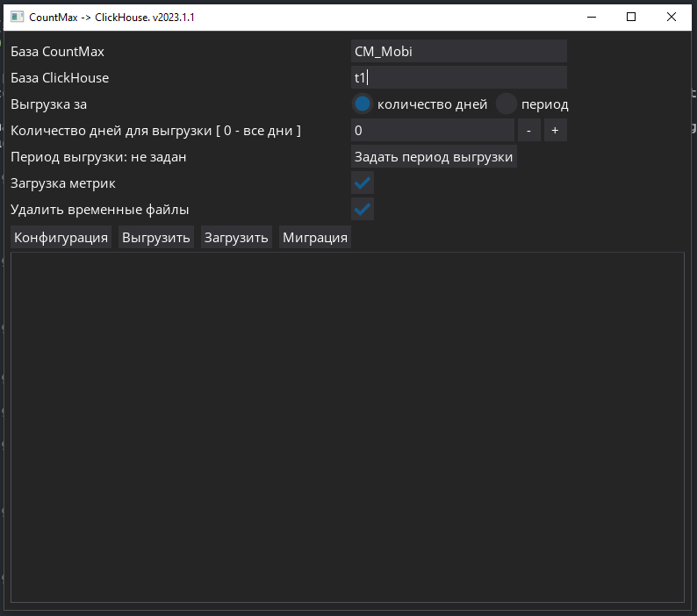Click "Задать период выгрузки" button

pyautogui.click(x=434, y=156)
